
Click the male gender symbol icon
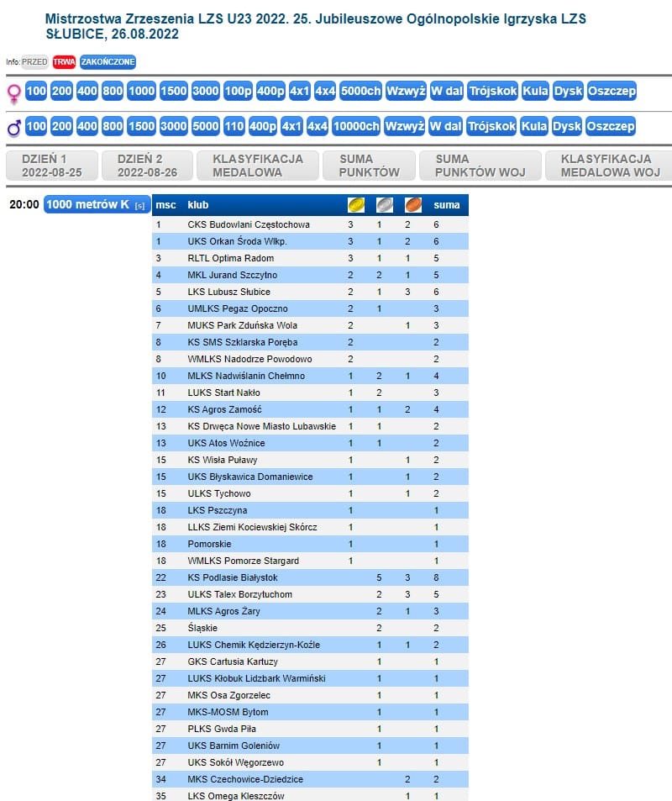pos(13,128)
